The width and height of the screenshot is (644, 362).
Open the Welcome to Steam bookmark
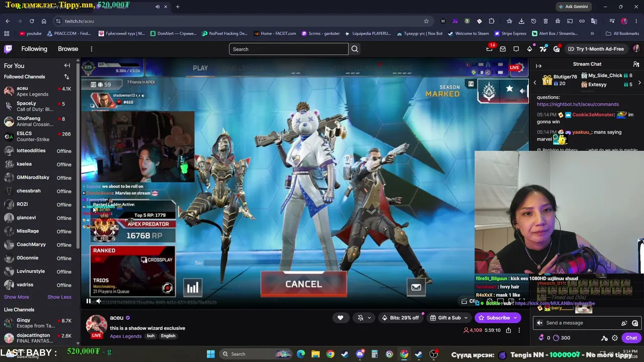click(468, 34)
